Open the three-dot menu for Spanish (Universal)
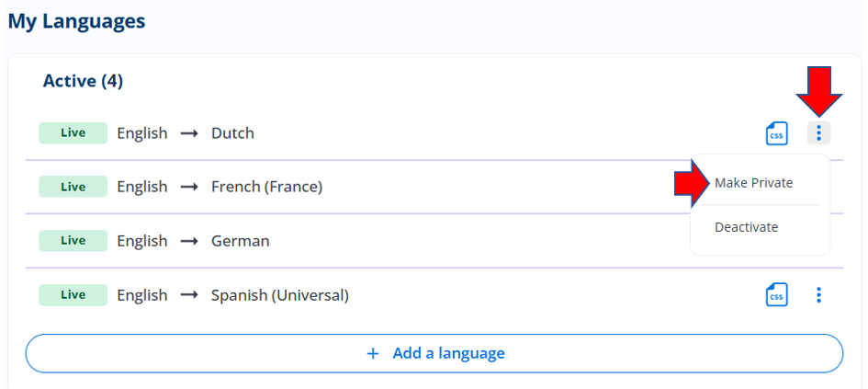868x389 pixels. [818, 295]
